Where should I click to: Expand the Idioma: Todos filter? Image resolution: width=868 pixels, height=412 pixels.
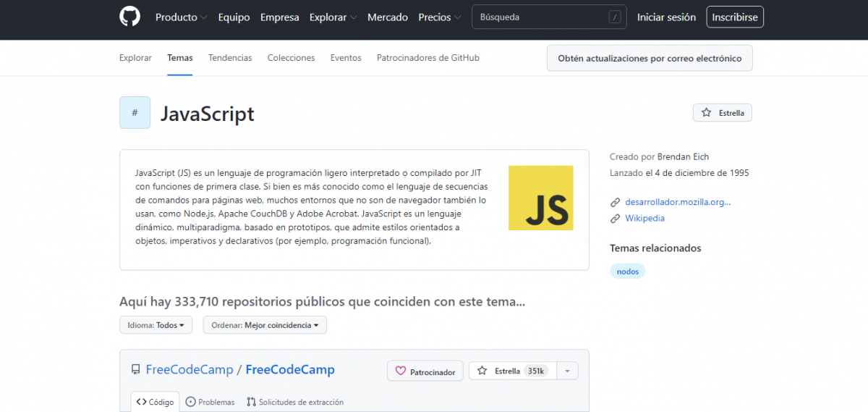tap(156, 325)
